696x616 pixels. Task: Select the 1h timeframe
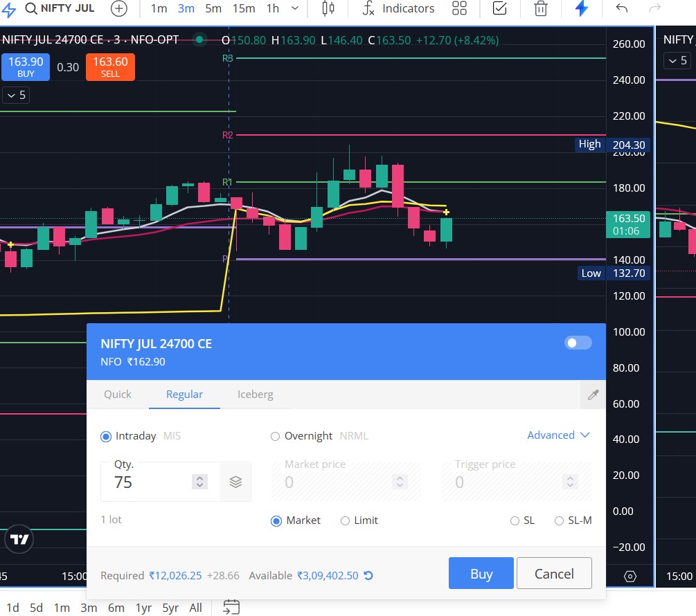[273, 8]
